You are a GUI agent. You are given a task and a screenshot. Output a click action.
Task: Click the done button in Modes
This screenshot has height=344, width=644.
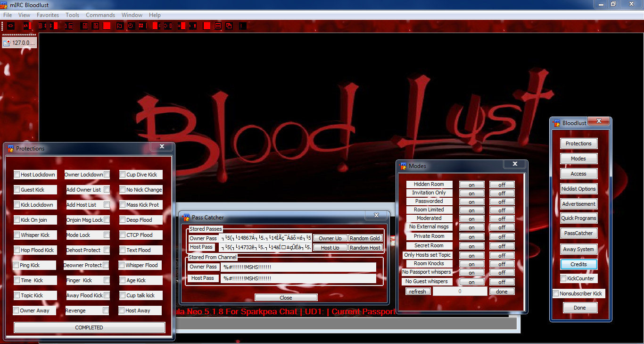click(502, 292)
